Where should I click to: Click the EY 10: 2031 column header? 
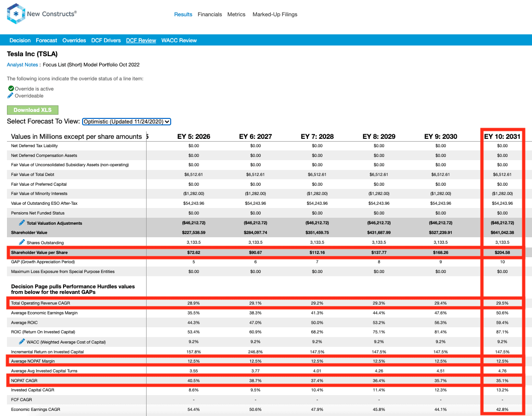(502, 136)
